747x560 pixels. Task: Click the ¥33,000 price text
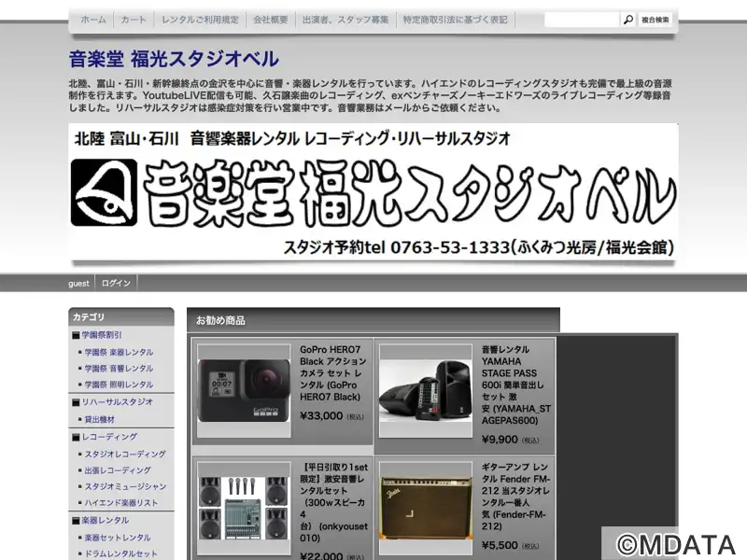click(321, 415)
